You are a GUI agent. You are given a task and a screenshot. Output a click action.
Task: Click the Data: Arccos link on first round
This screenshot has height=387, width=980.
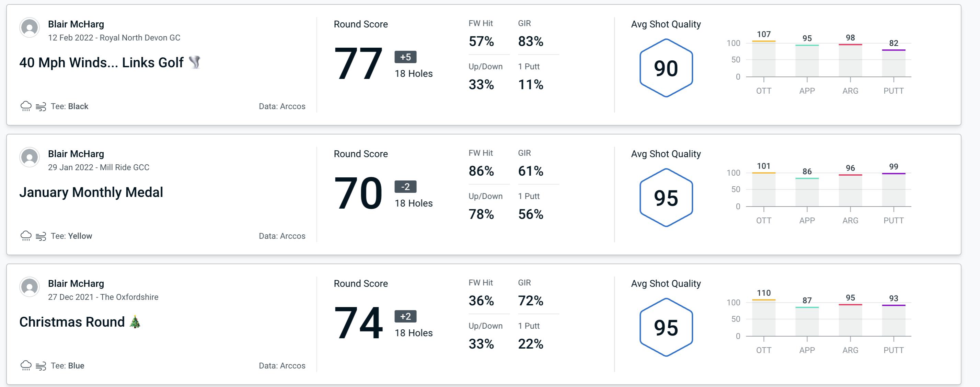(x=281, y=105)
